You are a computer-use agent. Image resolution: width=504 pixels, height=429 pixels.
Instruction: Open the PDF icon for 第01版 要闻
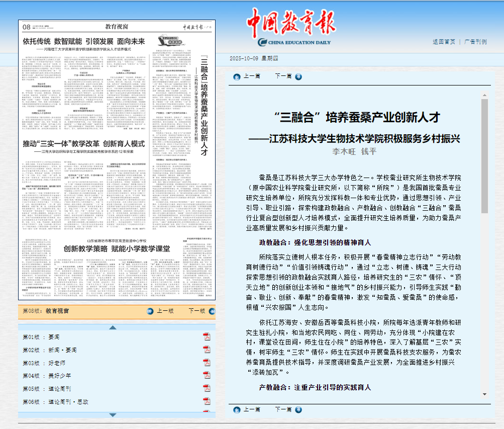[x=207, y=336]
